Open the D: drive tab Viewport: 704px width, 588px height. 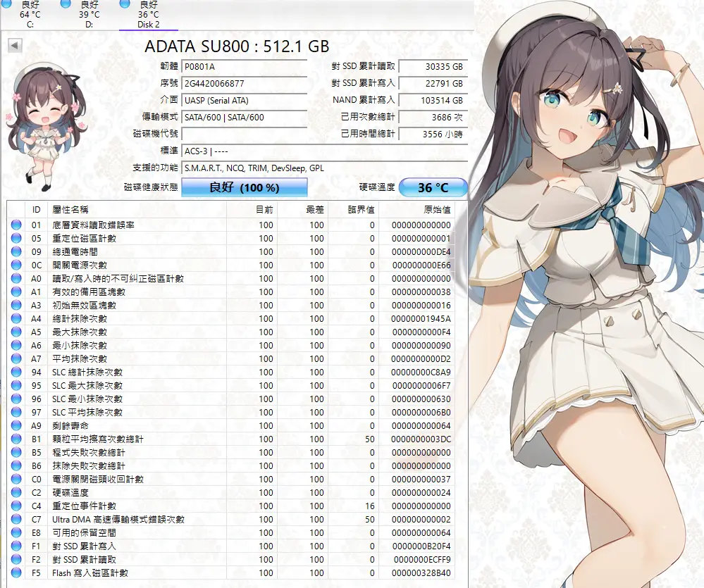coord(89,15)
